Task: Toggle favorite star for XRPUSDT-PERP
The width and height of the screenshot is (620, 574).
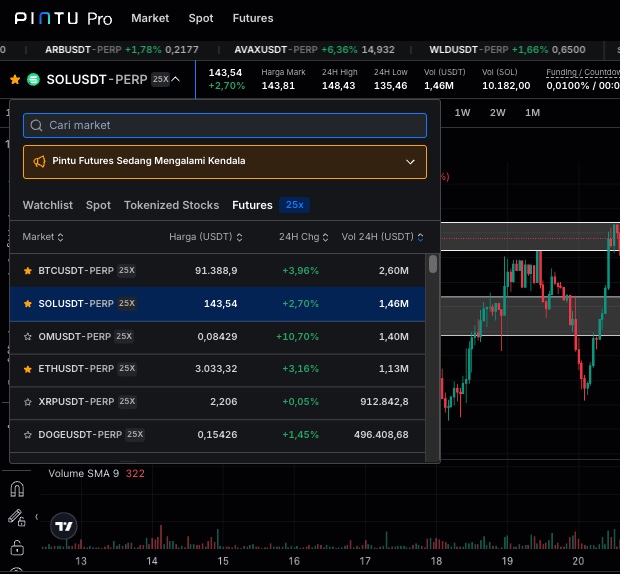Action: point(28,402)
